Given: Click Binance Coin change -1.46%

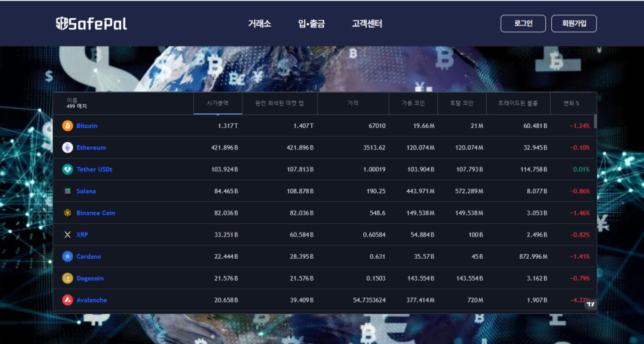Looking at the screenshot, I should pyautogui.click(x=580, y=213).
